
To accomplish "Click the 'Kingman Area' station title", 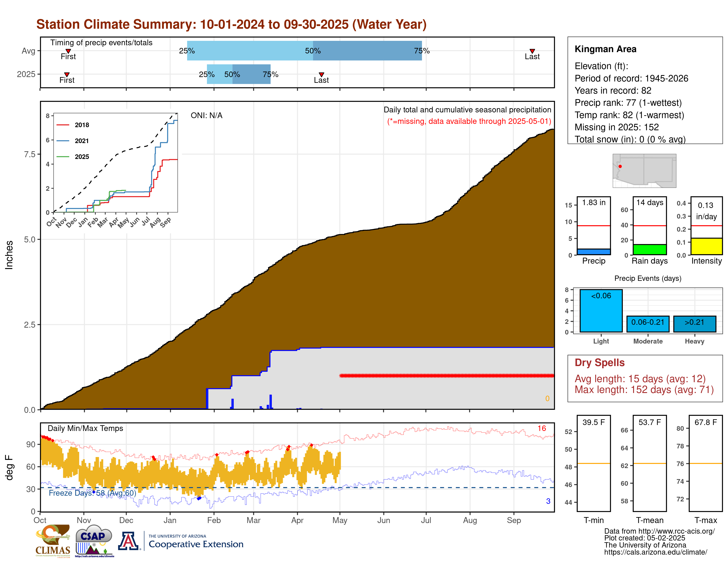I will 605,49.
